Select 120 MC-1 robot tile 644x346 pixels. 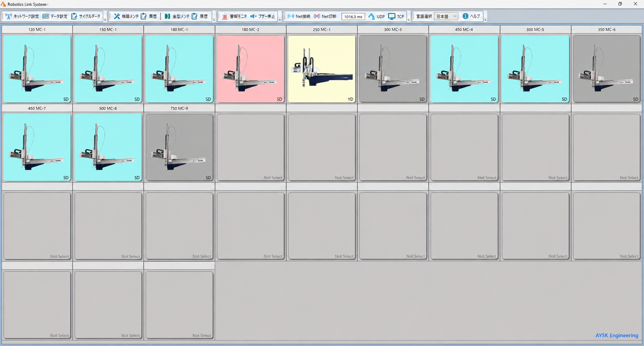click(37, 69)
